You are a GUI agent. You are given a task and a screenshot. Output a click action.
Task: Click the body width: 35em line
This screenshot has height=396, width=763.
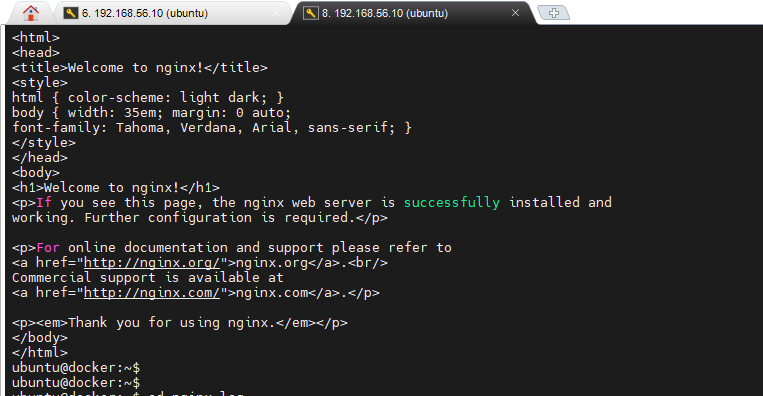[151, 113]
